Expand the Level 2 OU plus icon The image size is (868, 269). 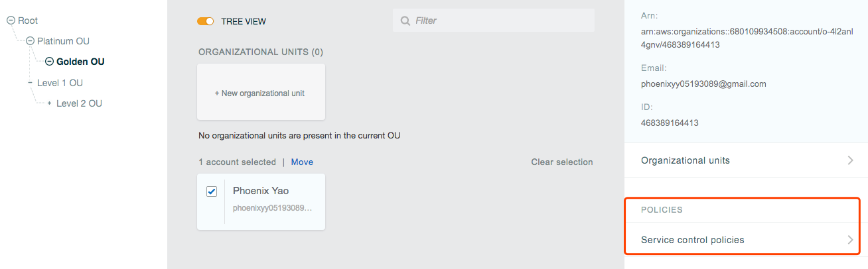pyautogui.click(x=49, y=103)
